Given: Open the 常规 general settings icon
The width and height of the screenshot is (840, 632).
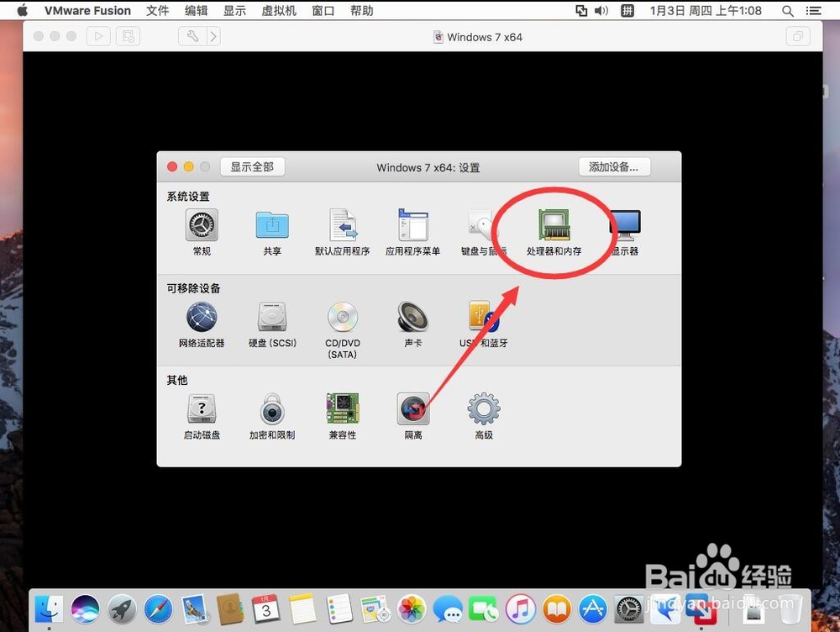Looking at the screenshot, I should tap(202, 225).
